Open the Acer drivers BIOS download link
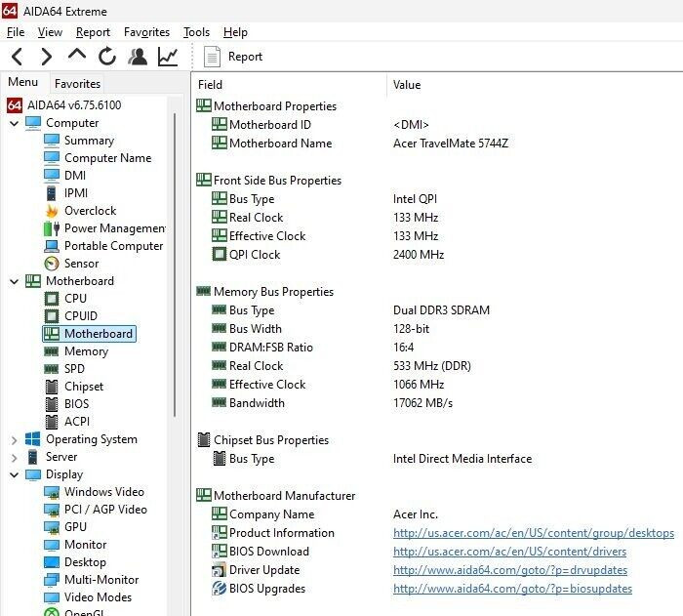The height and width of the screenshot is (616, 683). [509, 552]
